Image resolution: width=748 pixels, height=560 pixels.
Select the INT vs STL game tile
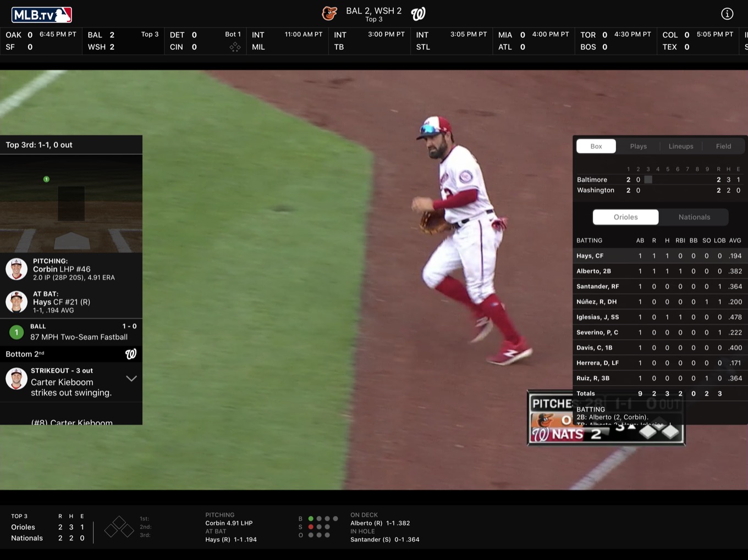451,41
